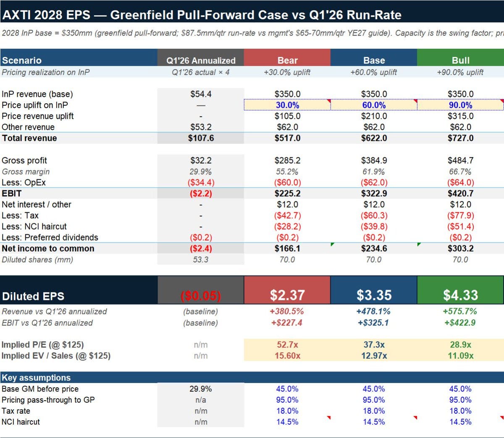Click Bear price revenue uplift $105.0
Screen dimensions: 504x438
click(x=287, y=116)
